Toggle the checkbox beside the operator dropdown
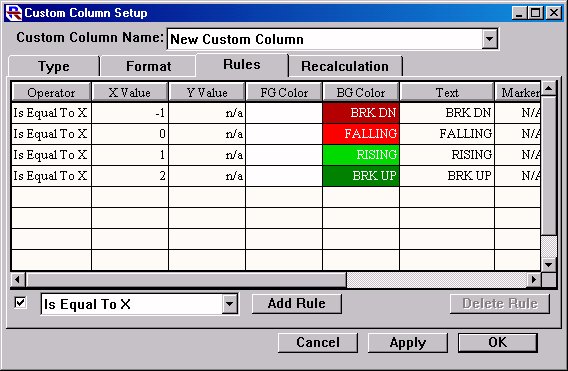The image size is (568, 371). click(20, 303)
